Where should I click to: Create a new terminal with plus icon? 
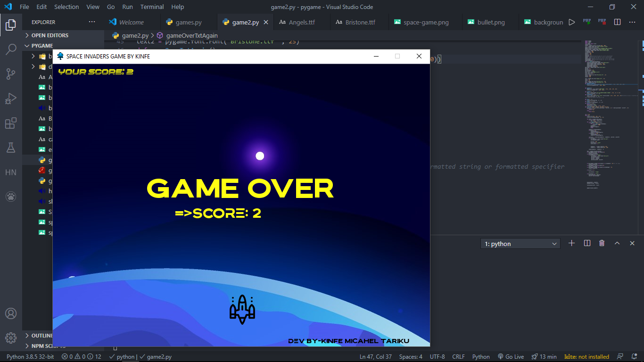pos(572,243)
